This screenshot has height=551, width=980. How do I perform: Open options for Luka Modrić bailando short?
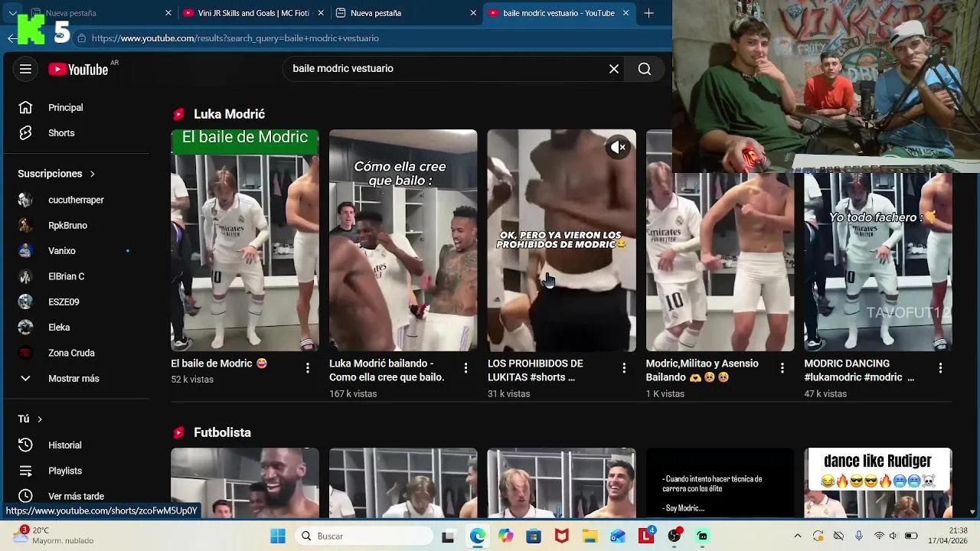465,368
